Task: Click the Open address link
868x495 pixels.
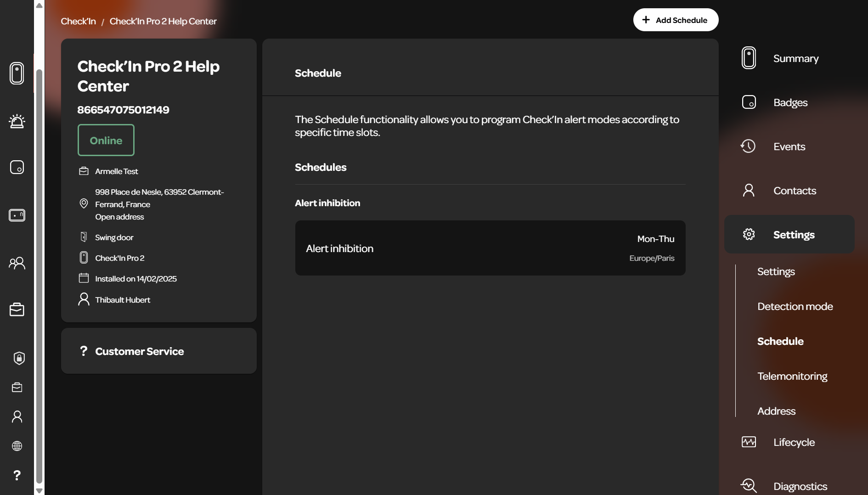Action: 119,217
